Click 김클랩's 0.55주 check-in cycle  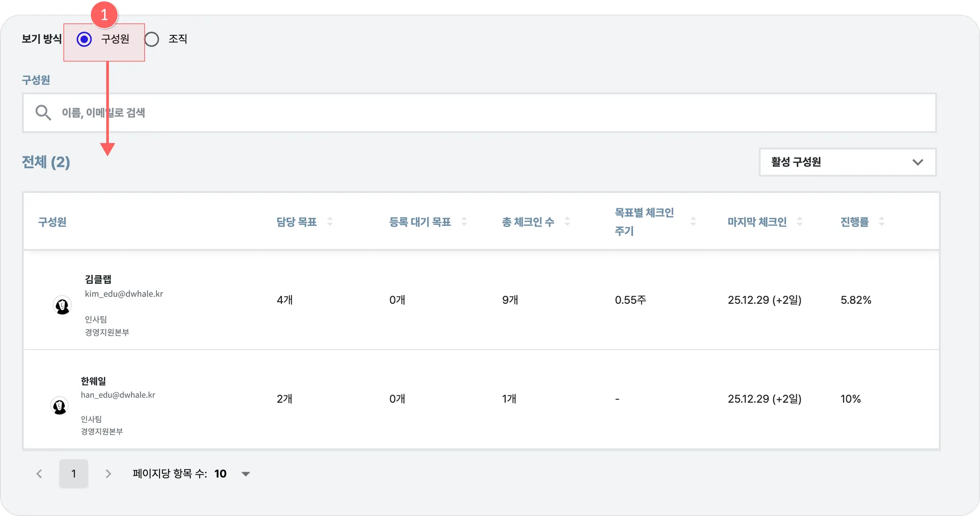pyautogui.click(x=631, y=300)
